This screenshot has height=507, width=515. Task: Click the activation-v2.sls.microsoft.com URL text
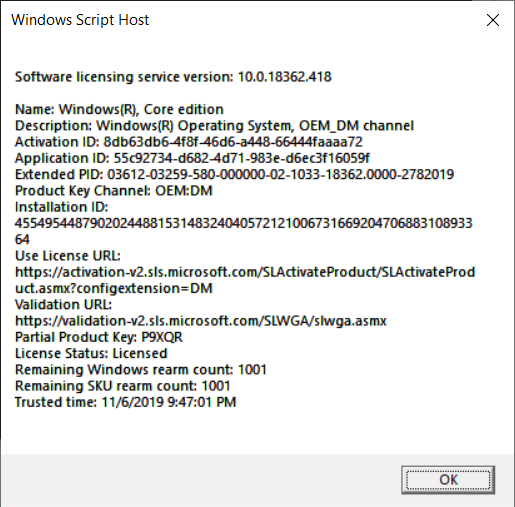click(245, 272)
